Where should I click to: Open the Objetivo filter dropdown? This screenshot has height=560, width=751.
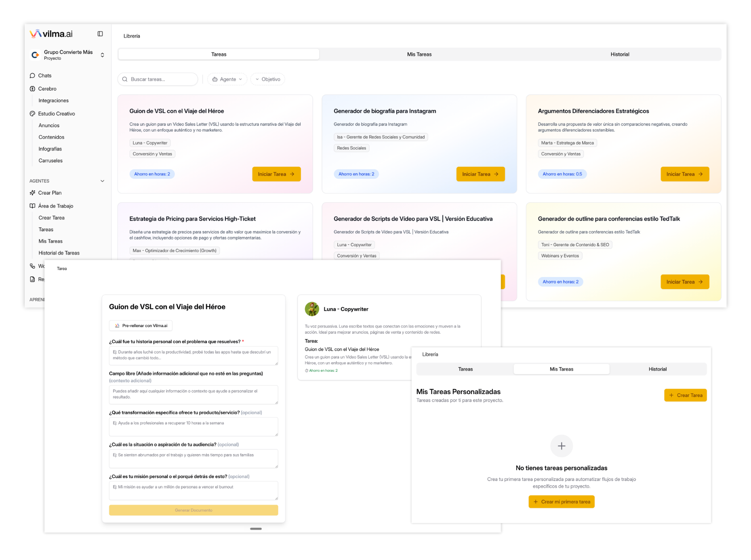click(268, 79)
